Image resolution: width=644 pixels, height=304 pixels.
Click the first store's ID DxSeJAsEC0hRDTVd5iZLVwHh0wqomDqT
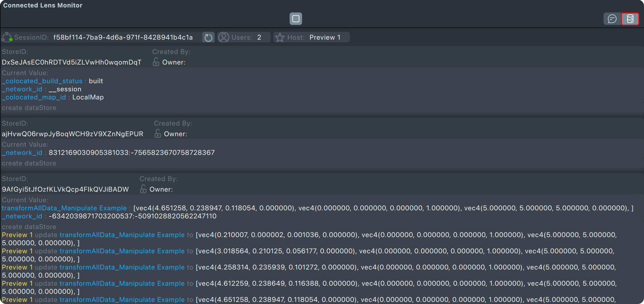(x=72, y=62)
